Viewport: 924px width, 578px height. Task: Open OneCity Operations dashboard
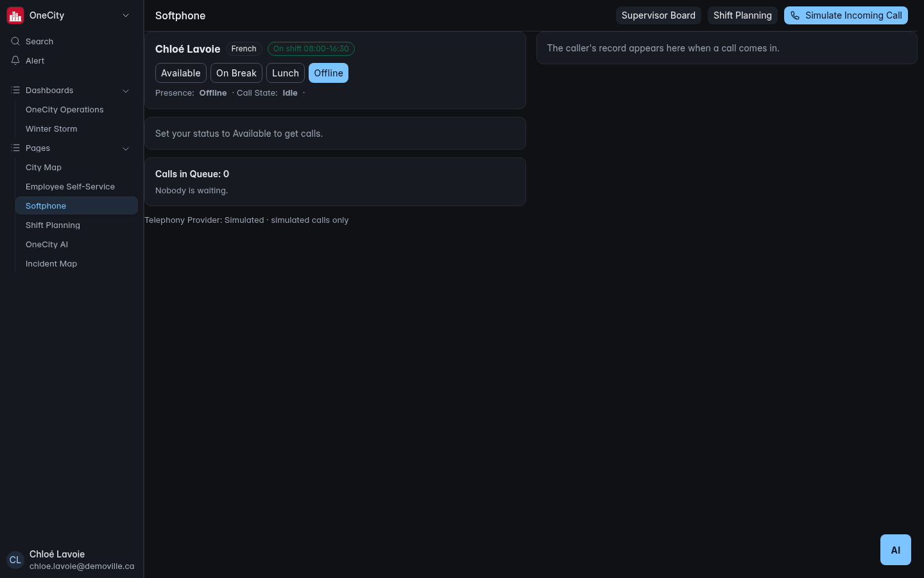(x=76, y=110)
